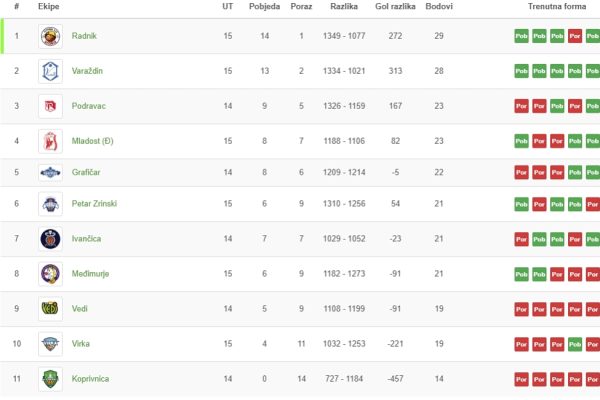Viewport: 600px width, 400px height.
Task: Click the Vedi team logo
Action: [x=51, y=309]
